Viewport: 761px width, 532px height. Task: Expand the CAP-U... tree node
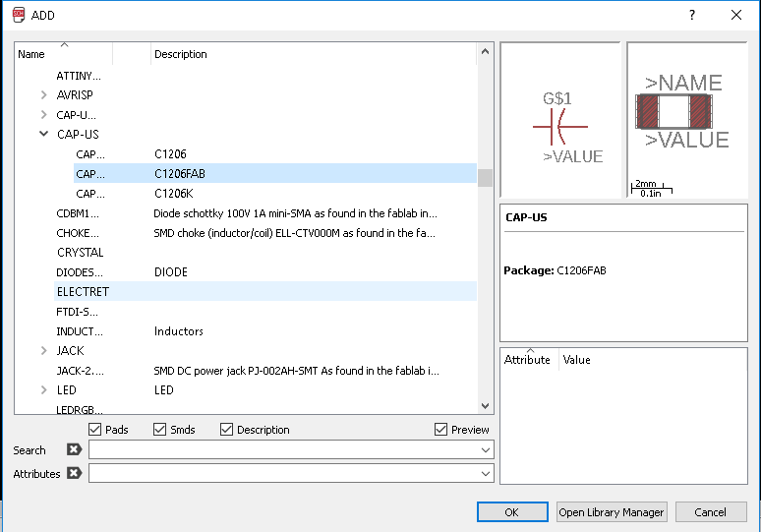tap(43, 114)
